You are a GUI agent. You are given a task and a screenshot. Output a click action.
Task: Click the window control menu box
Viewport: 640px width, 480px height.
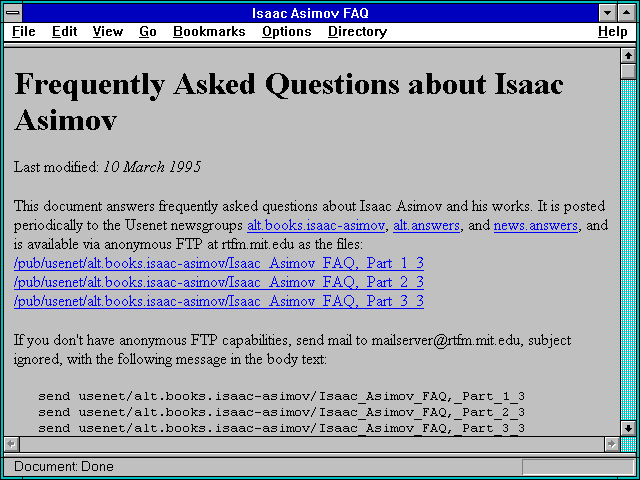tap(13, 13)
